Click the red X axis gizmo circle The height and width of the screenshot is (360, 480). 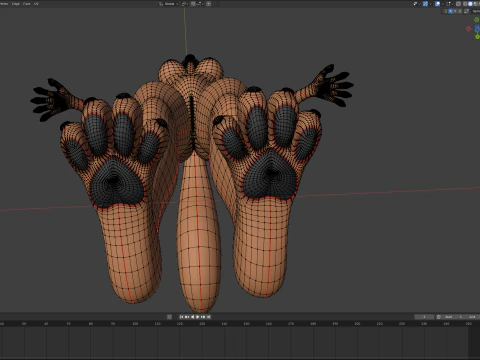coord(469,29)
